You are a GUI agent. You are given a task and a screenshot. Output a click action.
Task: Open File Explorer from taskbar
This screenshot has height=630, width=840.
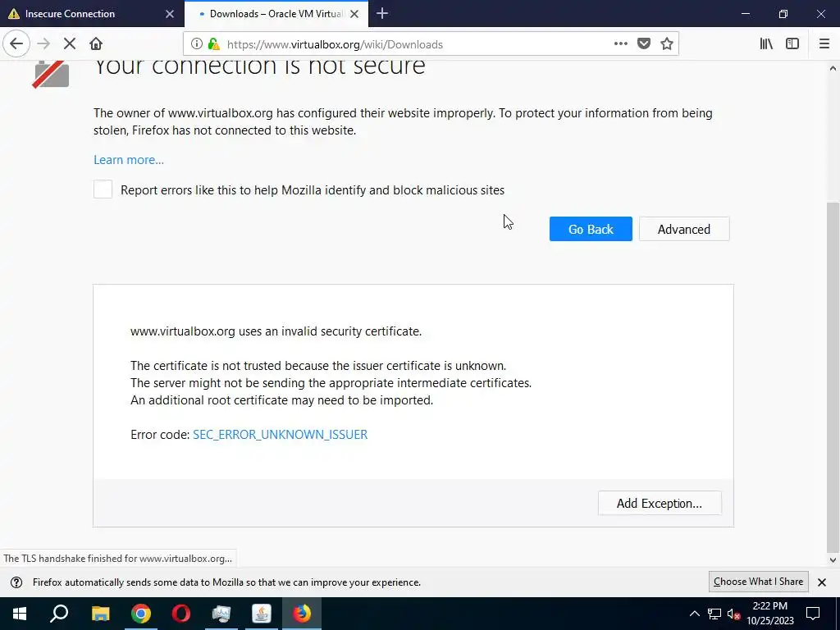[100, 614]
